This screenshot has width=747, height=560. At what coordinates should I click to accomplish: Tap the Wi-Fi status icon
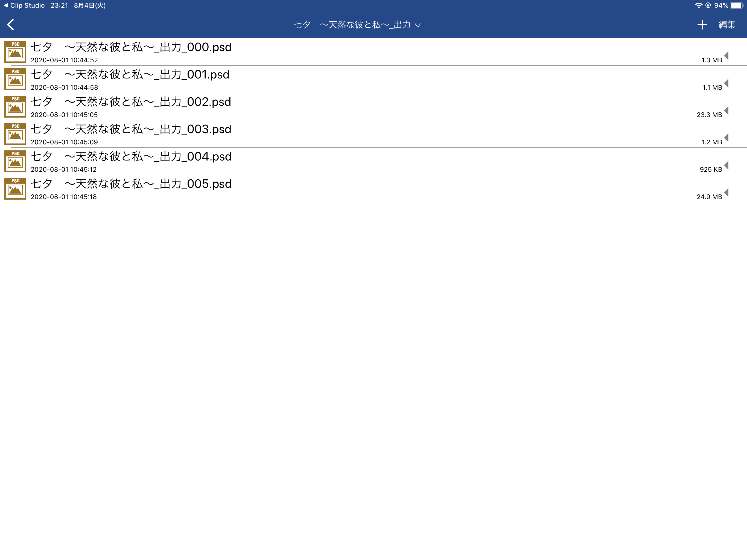tap(698, 5)
